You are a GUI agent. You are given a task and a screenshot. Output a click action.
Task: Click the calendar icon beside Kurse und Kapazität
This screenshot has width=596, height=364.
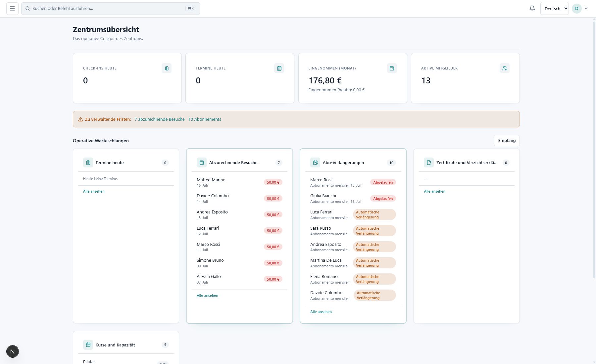[x=88, y=345]
